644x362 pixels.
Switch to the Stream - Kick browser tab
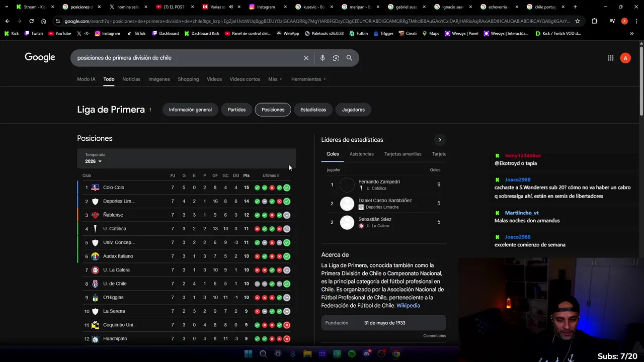(34, 7)
